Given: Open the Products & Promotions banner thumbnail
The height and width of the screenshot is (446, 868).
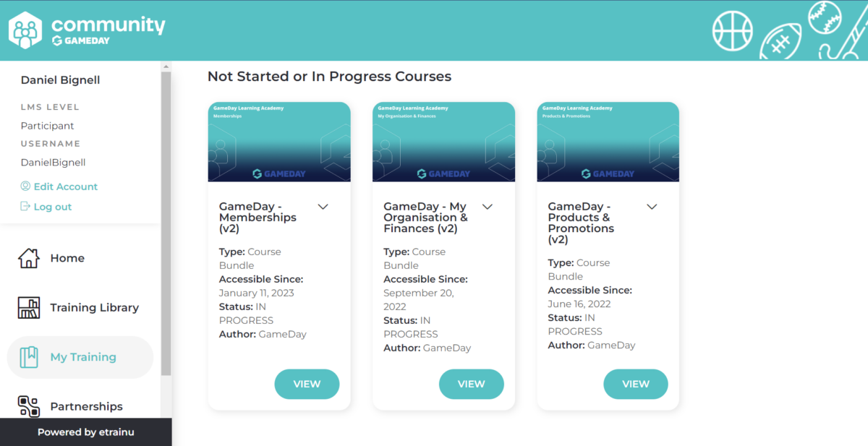Looking at the screenshot, I should pyautogui.click(x=608, y=142).
